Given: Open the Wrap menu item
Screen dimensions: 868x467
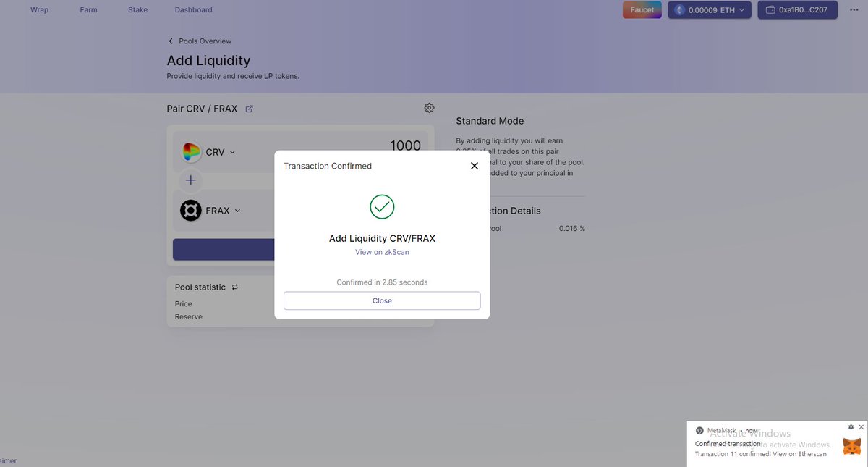Looking at the screenshot, I should 39,10.
